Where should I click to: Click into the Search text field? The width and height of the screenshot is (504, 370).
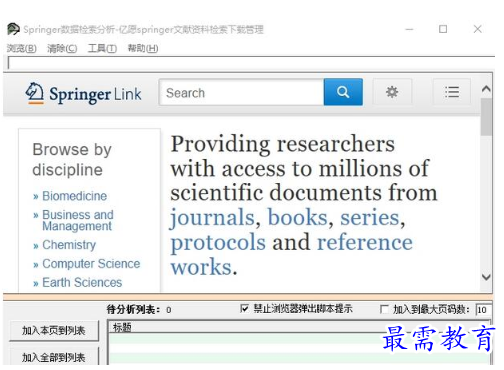click(x=242, y=93)
